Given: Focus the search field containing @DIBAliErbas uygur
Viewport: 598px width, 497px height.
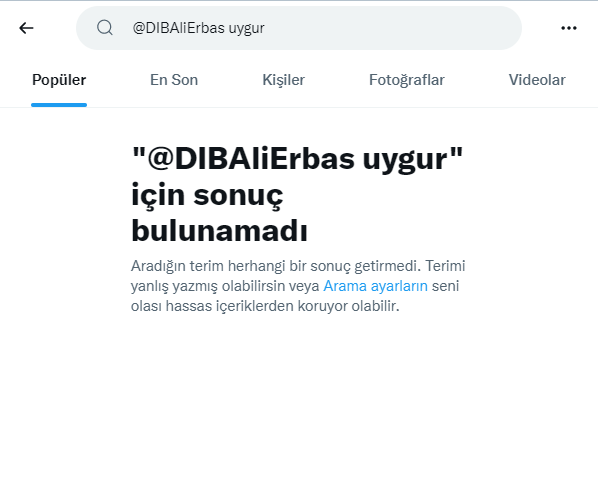Looking at the screenshot, I should tap(299, 28).
